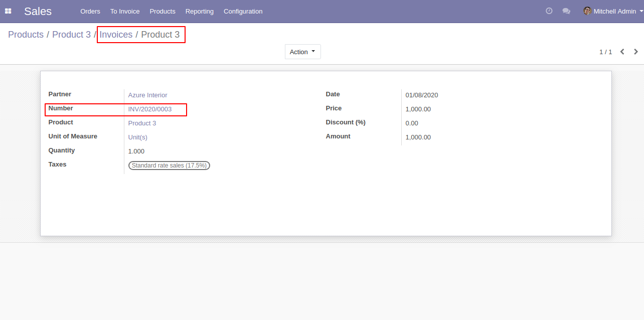Open the Unit(s) measure link
Viewport: 644px width, 320px height.
(x=138, y=137)
